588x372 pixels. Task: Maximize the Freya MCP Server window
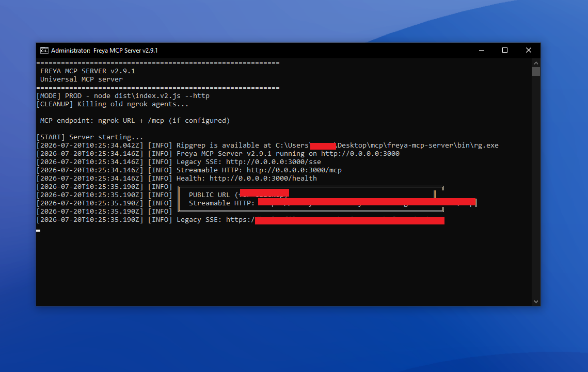[505, 50]
